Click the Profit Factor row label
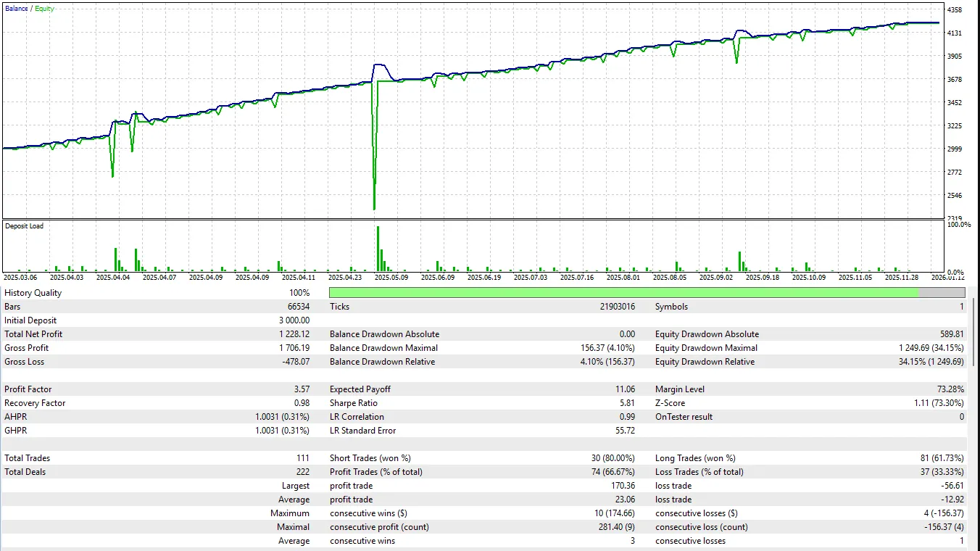The height and width of the screenshot is (551, 980). 28,389
